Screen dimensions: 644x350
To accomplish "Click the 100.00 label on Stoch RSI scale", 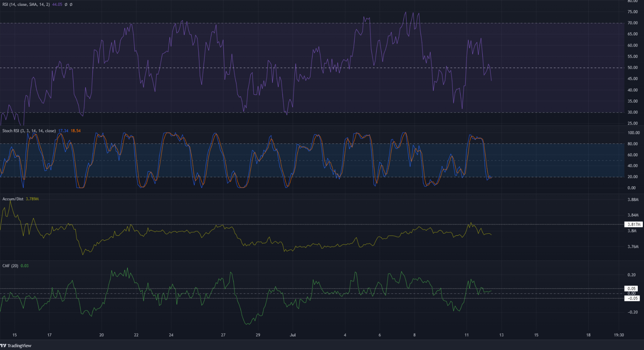I will coord(633,133).
